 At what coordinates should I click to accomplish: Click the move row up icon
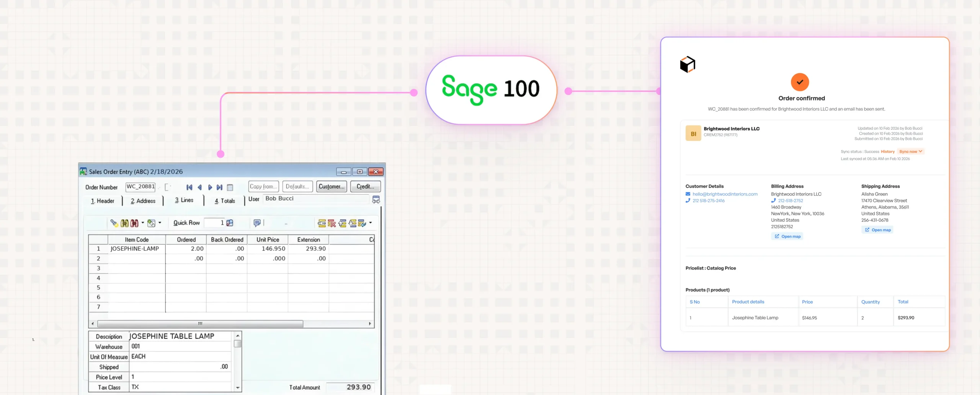pyautogui.click(x=342, y=223)
